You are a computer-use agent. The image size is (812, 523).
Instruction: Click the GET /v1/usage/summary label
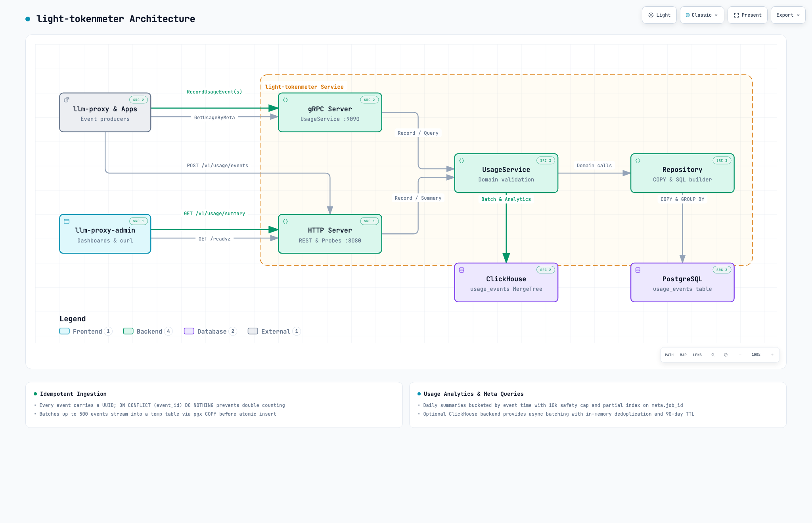coord(214,214)
